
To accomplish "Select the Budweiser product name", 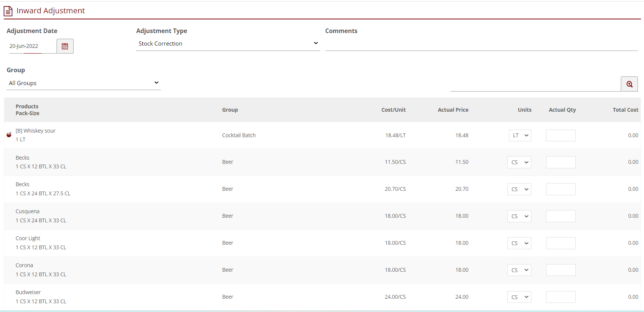I will (28, 292).
